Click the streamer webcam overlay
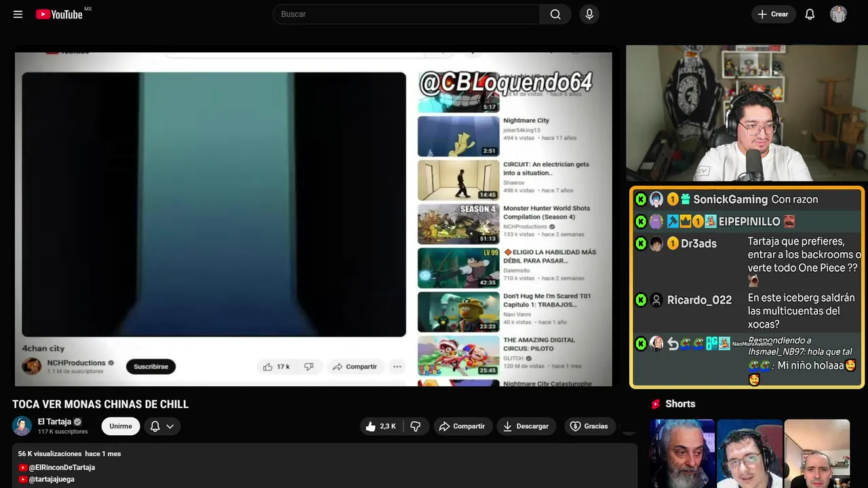The height and width of the screenshot is (488, 868). (x=747, y=113)
